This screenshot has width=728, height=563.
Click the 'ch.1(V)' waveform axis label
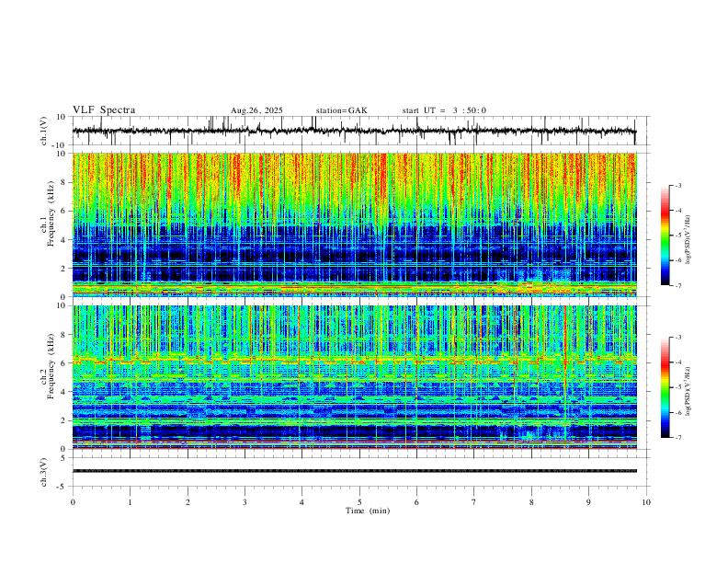click(x=44, y=131)
